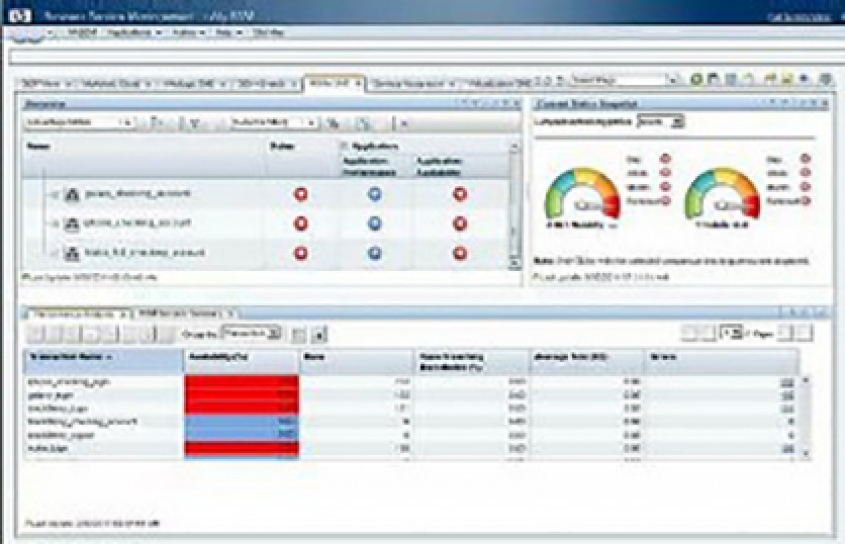Select the blackberry_logout transaction row

pyautogui.click(x=412, y=435)
